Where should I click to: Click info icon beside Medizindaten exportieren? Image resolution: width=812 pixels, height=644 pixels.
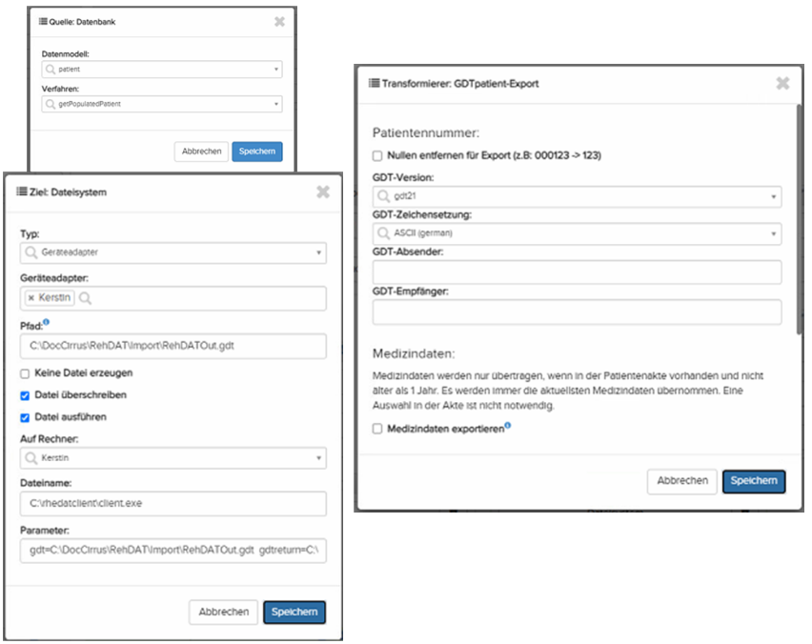coord(507,426)
